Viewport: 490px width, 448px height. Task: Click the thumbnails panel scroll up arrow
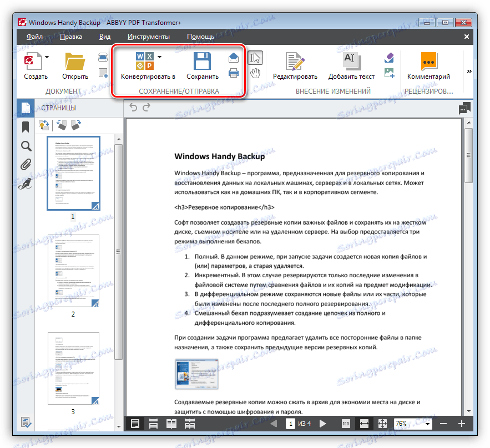pos(119,139)
